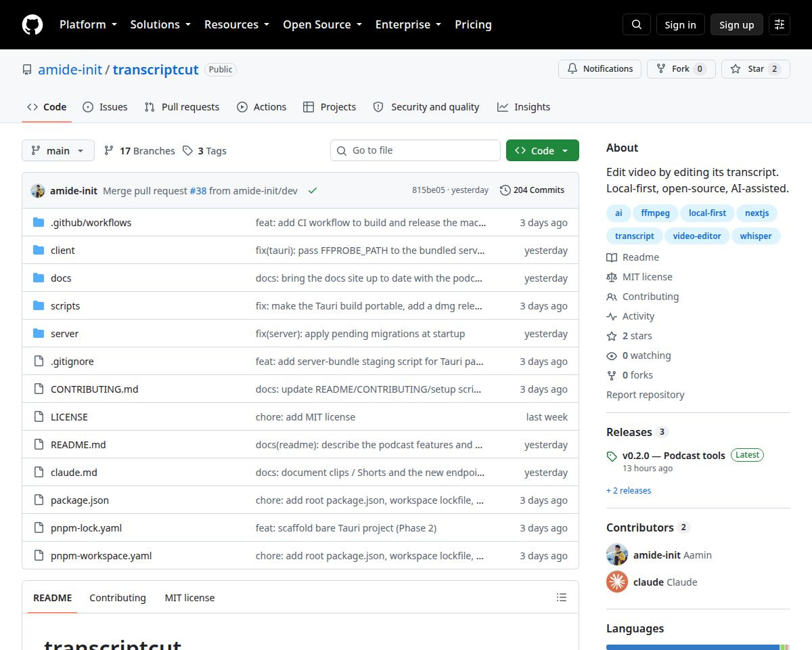Click the stars icon beside 2 stars
Screen dimensions: 812x650
pyautogui.click(x=612, y=336)
